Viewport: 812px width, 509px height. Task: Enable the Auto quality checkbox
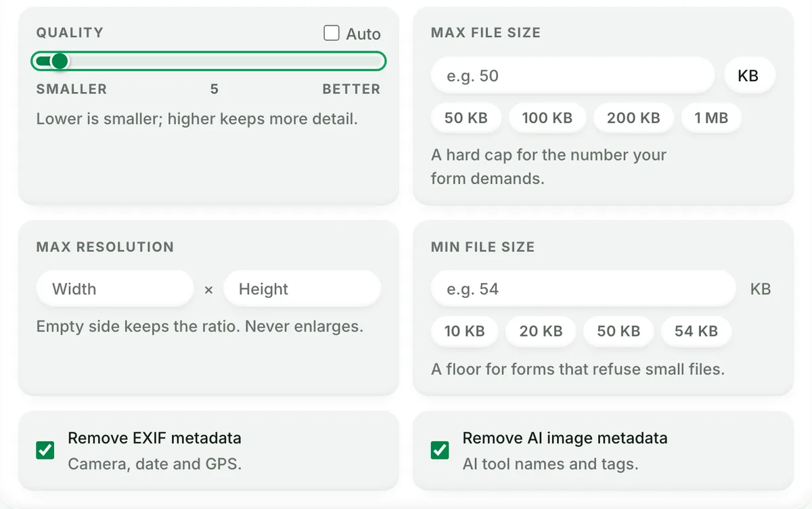[x=332, y=33]
